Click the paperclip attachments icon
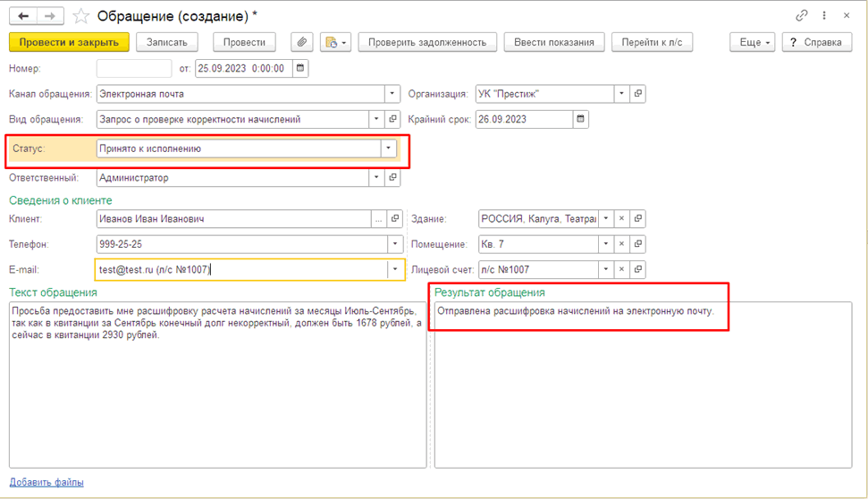This screenshot has height=499, width=868. (302, 42)
